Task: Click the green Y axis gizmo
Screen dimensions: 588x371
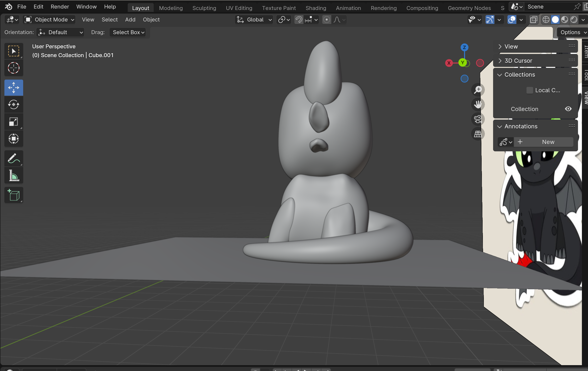Action: [x=463, y=62]
